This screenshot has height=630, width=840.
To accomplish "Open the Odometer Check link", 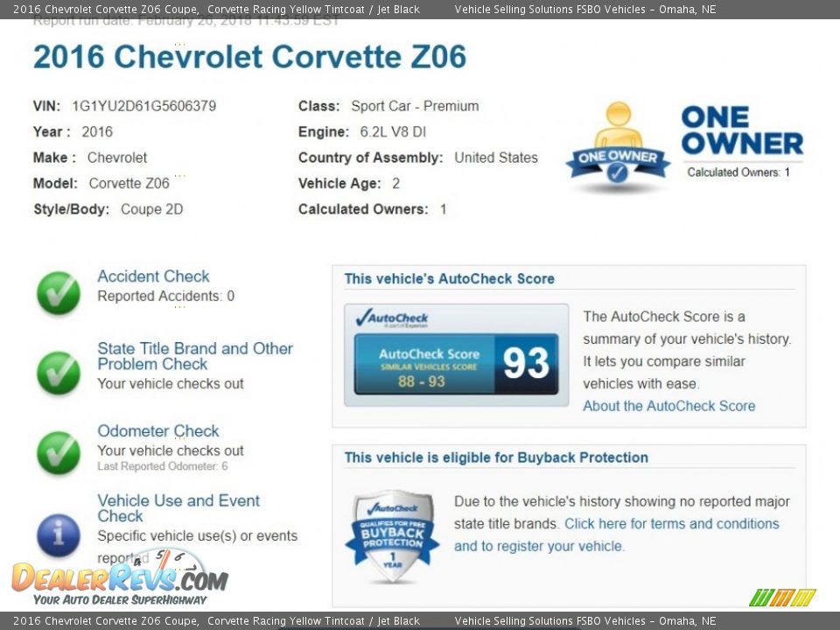I will pyautogui.click(x=158, y=431).
